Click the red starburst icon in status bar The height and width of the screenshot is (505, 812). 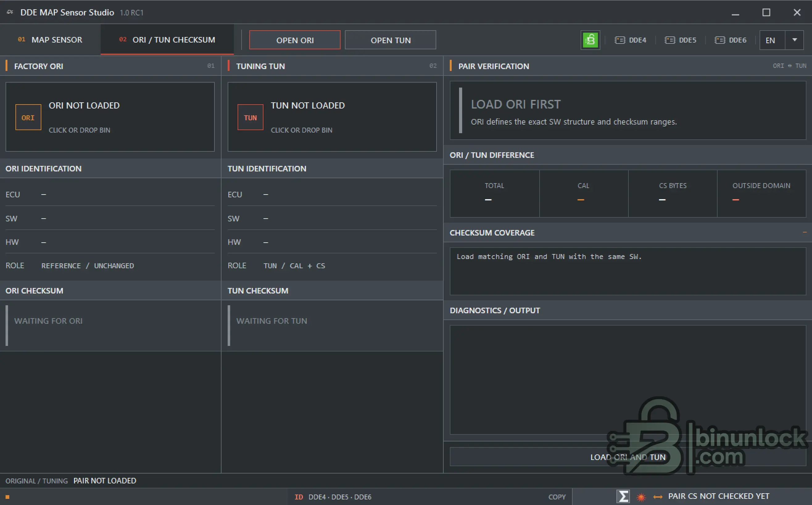[x=641, y=497]
